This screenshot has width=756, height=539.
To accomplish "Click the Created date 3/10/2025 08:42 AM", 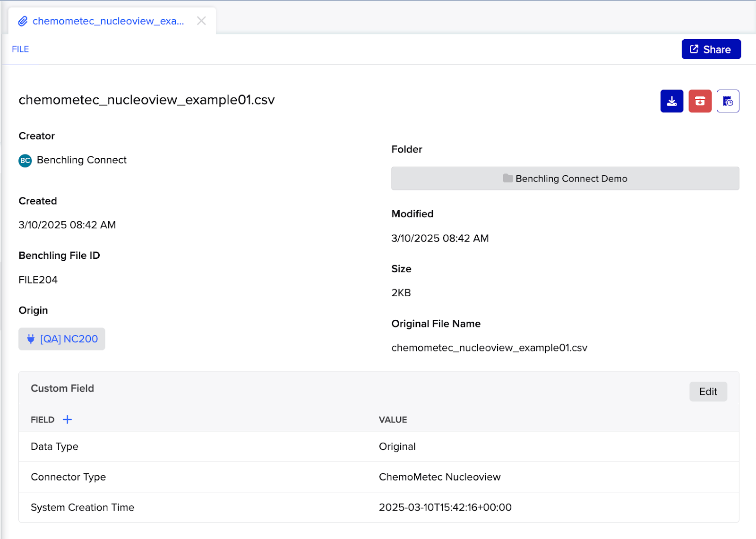I will coord(67,225).
